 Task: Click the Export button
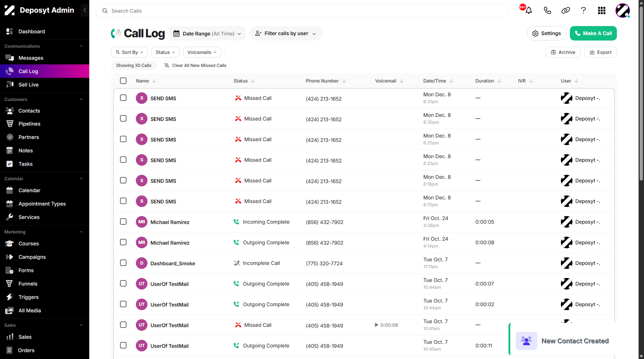click(601, 52)
